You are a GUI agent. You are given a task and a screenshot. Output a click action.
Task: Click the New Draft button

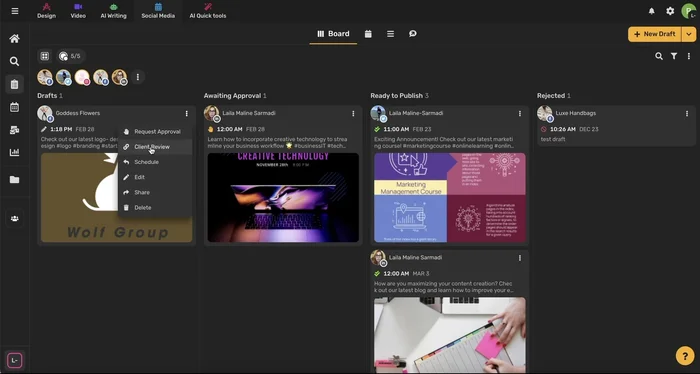click(x=654, y=34)
